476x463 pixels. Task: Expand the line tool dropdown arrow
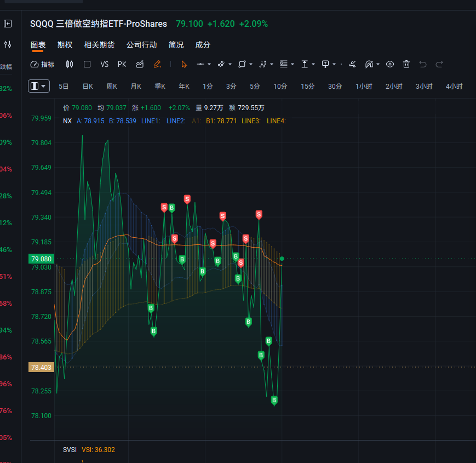coord(209,64)
